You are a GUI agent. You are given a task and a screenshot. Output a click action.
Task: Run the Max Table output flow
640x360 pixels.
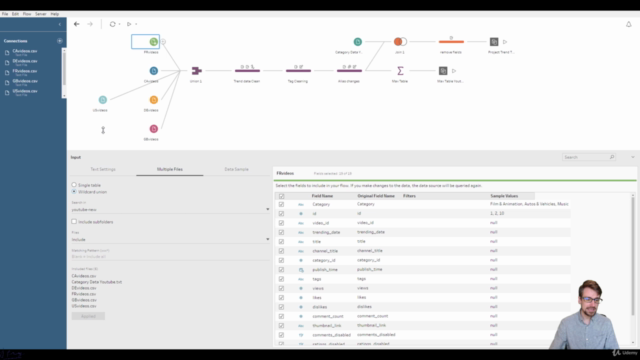(x=454, y=71)
